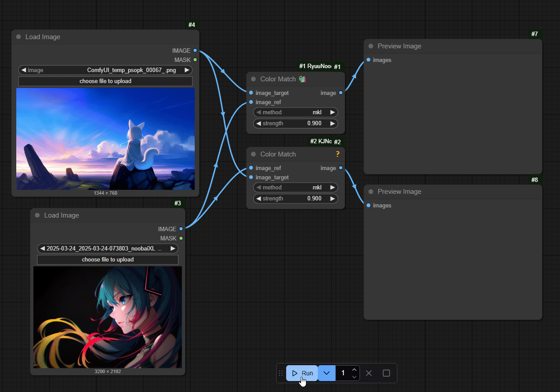
Task: Click the batch count number field
Action: [343, 373]
